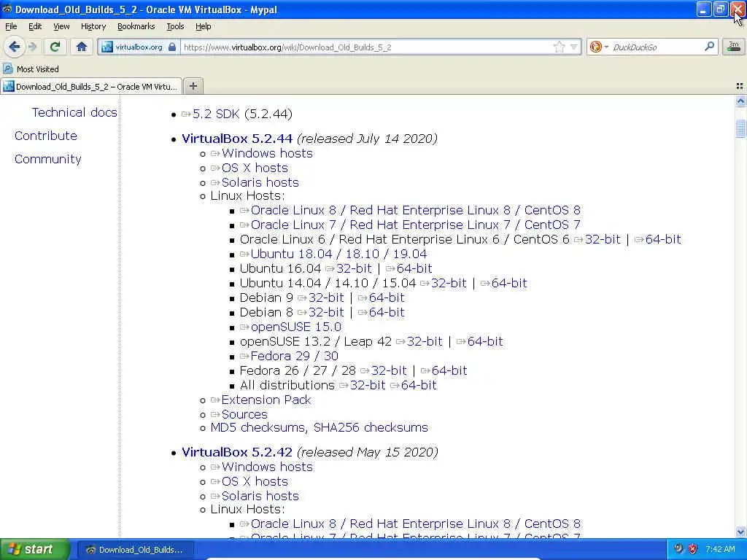The image size is (747, 560).
Task: Open the View menu
Action: click(x=61, y=26)
